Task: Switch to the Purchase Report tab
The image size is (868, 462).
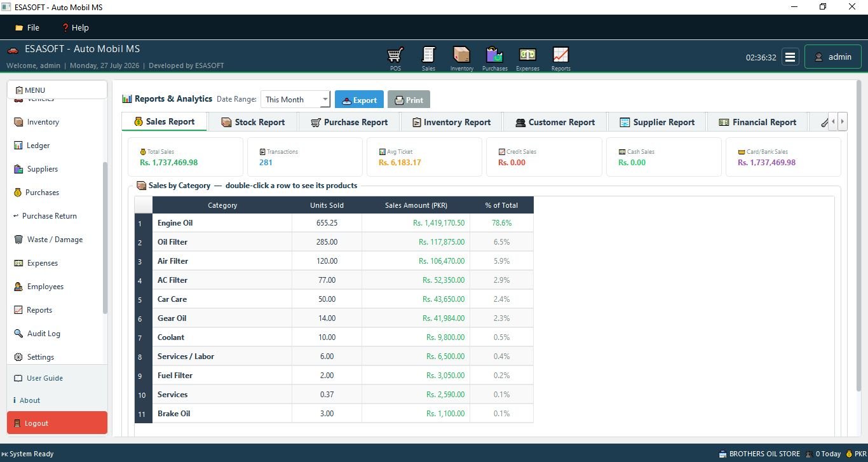Action: click(x=349, y=122)
